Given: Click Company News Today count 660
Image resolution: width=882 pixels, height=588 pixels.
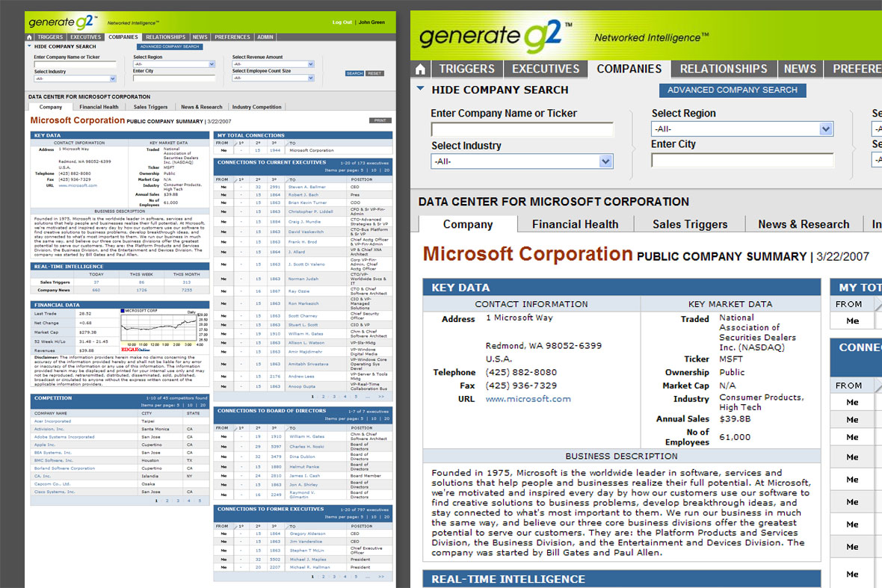Looking at the screenshot, I should (x=96, y=290).
